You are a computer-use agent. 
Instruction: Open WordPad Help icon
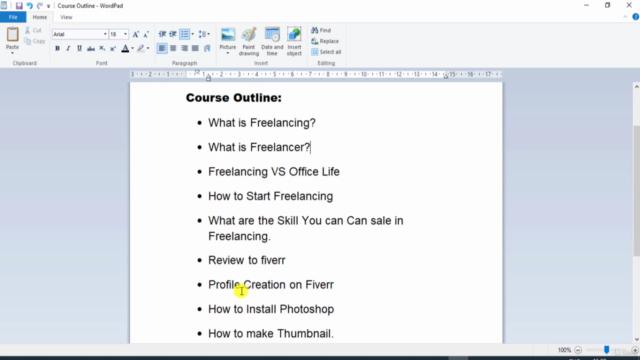[636, 17]
